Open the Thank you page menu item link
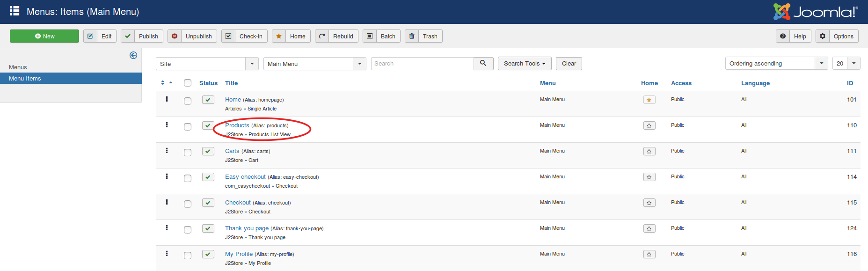868x271 pixels. [247, 228]
